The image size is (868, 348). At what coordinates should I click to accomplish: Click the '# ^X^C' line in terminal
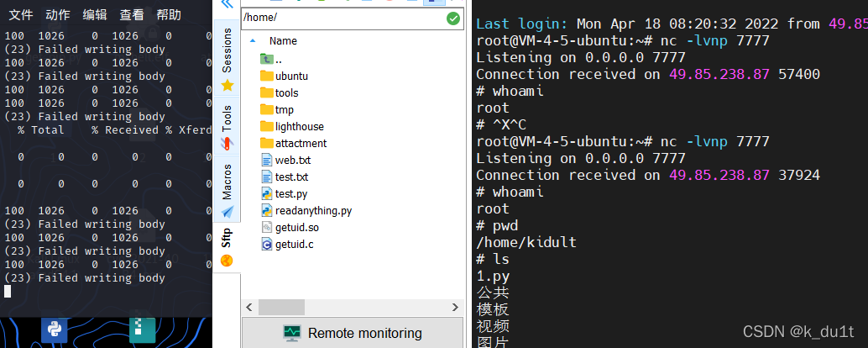(501, 124)
